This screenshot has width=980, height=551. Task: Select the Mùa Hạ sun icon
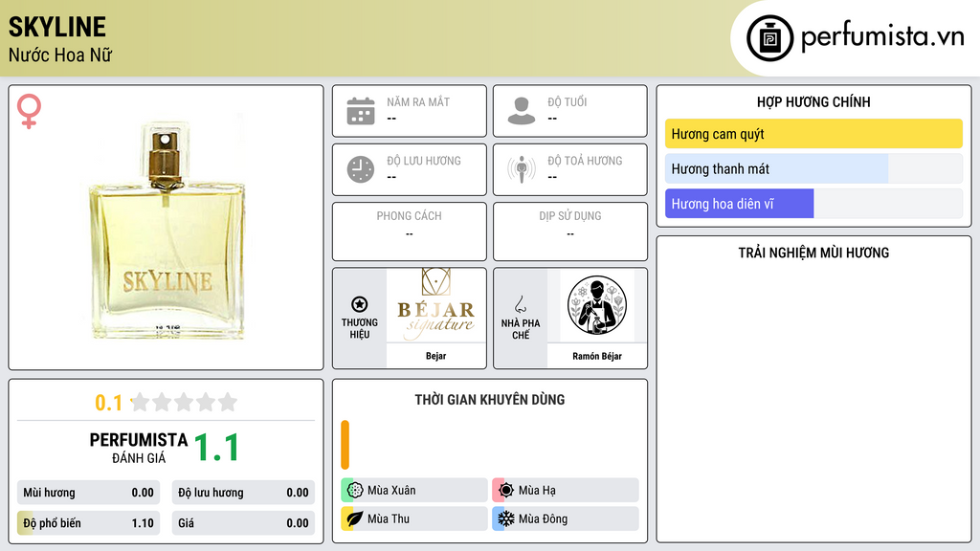click(x=505, y=491)
